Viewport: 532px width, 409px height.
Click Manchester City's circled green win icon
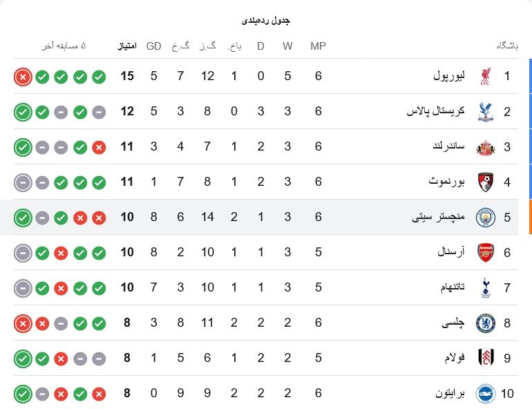tap(23, 218)
